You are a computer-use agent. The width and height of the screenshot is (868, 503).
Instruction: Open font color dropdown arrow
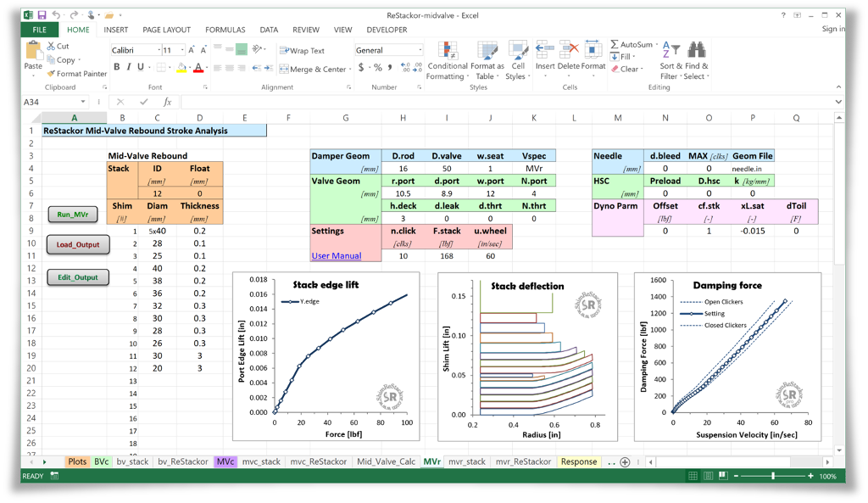207,68
